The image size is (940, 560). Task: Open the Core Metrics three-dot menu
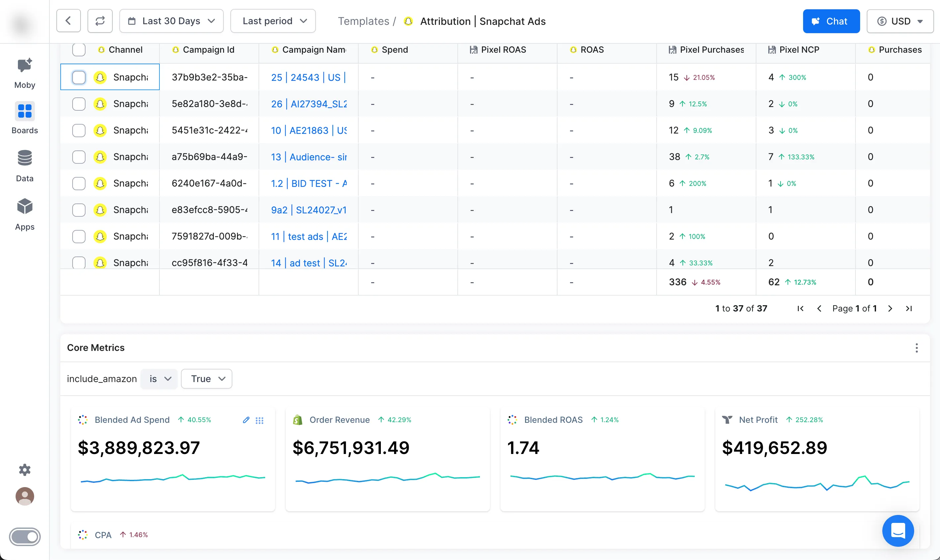(916, 348)
